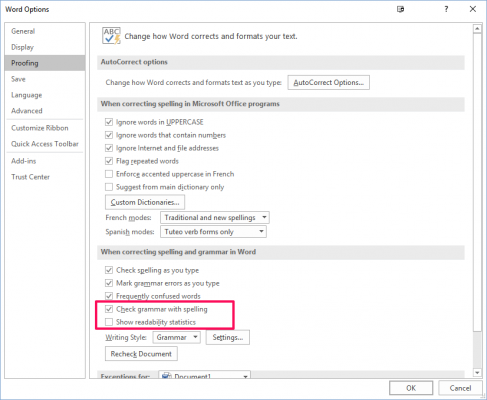The height and width of the screenshot is (400, 487).
Task: Open the French modes dropdown
Action: pos(215,218)
